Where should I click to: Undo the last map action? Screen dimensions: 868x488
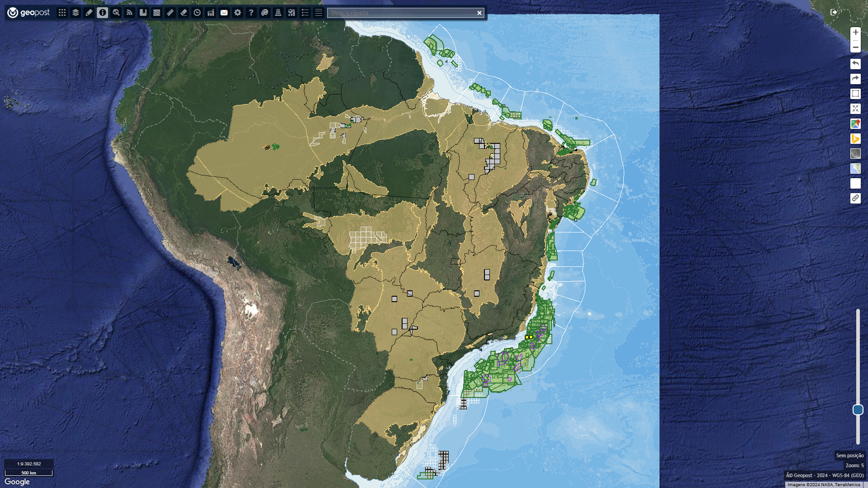coord(855,64)
